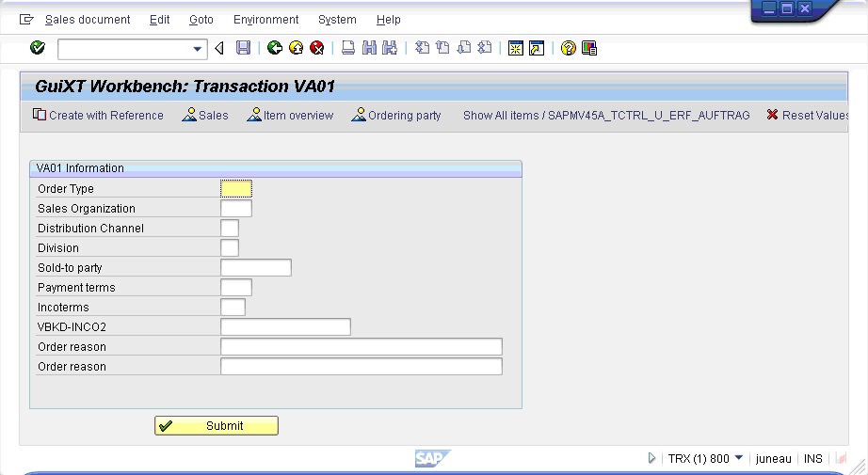Screen dimensions: 868x475
Task: Focus the Payment terms field
Action: pos(236,288)
